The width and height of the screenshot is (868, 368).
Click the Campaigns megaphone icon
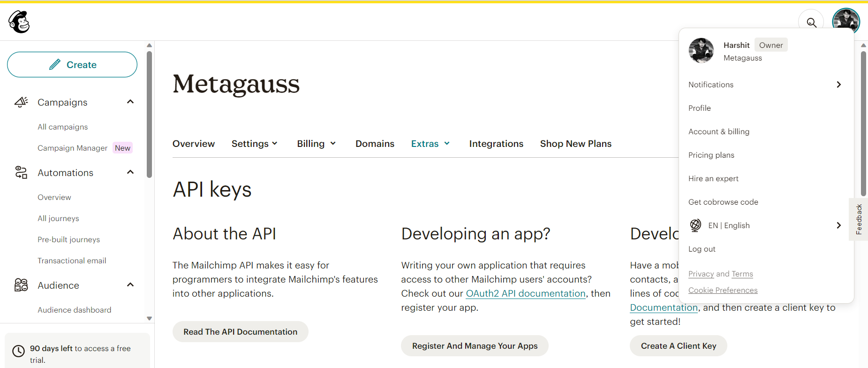click(x=21, y=102)
